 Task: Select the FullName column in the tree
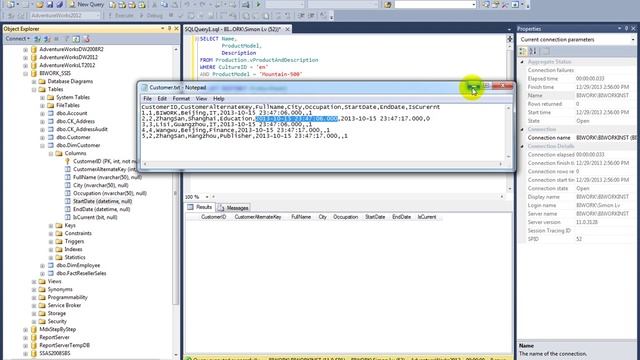(107, 178)
